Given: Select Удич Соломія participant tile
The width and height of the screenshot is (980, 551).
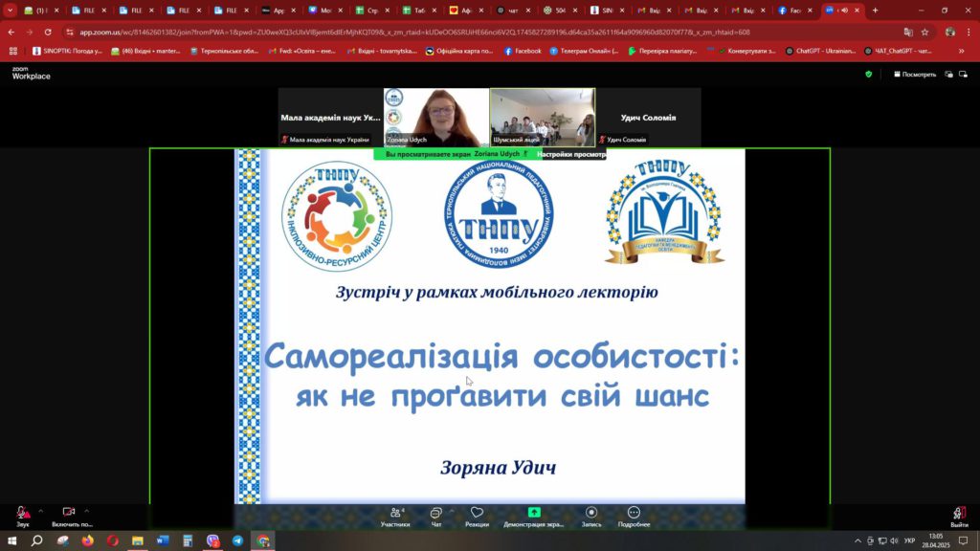Looking at the screenshot, I should point(649,118).
